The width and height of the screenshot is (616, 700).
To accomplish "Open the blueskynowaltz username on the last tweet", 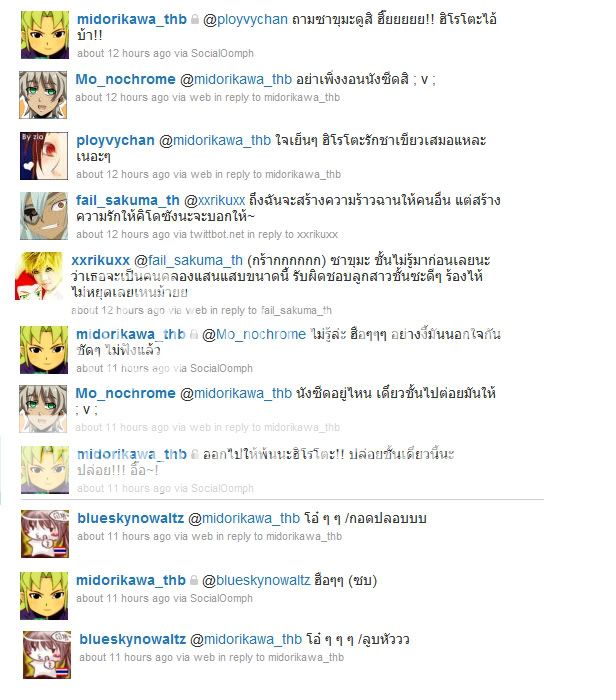I will point(133,639).
